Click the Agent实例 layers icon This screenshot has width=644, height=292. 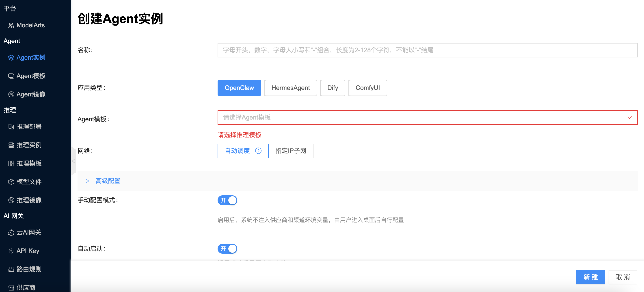(x=11, y=58)
